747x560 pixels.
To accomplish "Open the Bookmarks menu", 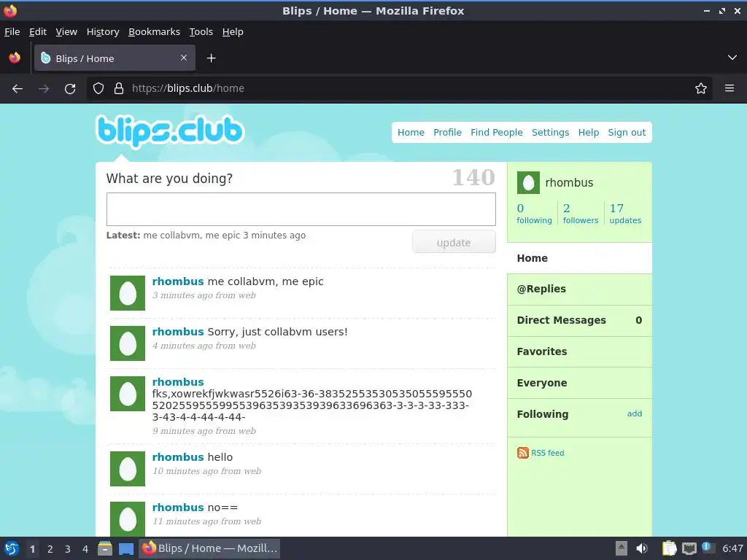I will [x=155, y=32].
